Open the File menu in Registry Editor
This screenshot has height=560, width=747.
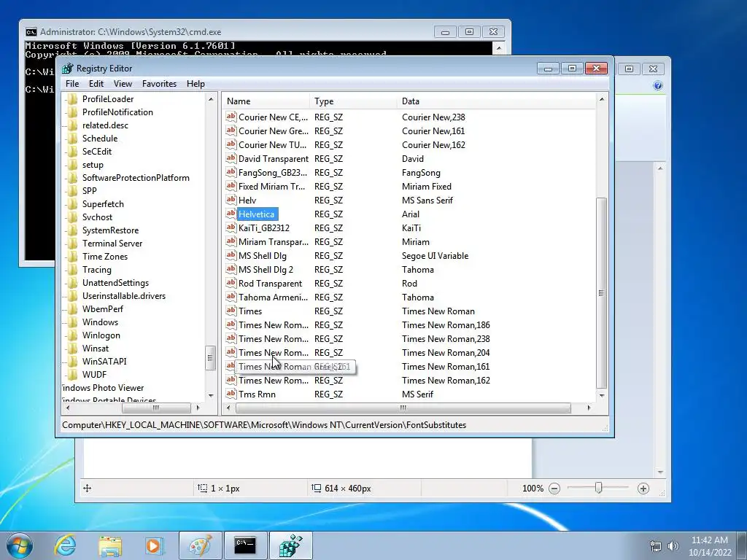click(72, 84)
